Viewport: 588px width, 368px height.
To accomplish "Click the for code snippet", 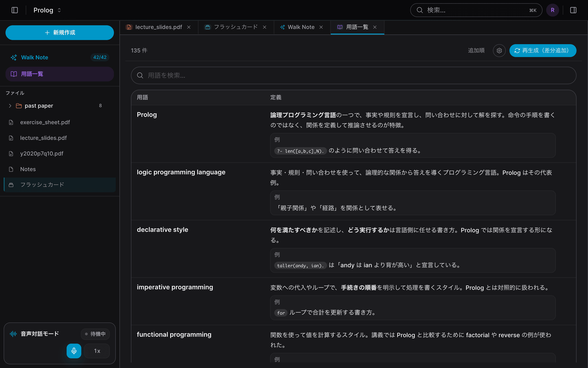I will pos(281,313).
